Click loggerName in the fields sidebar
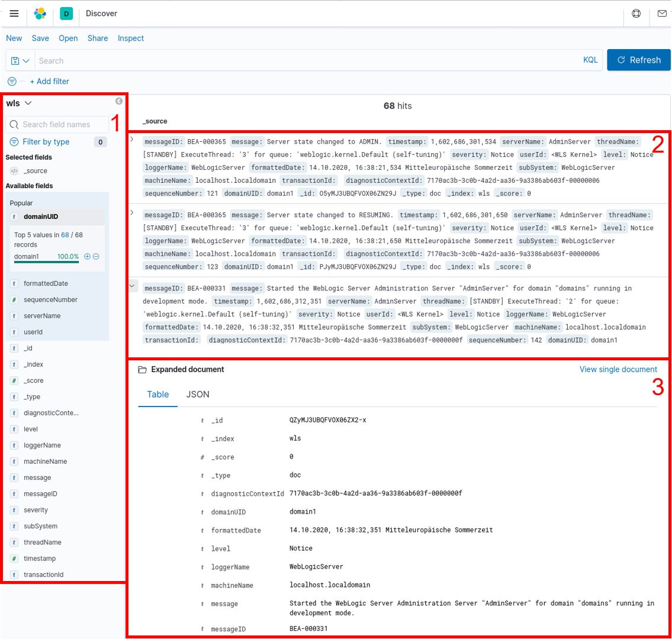 (x=42, y=446)
